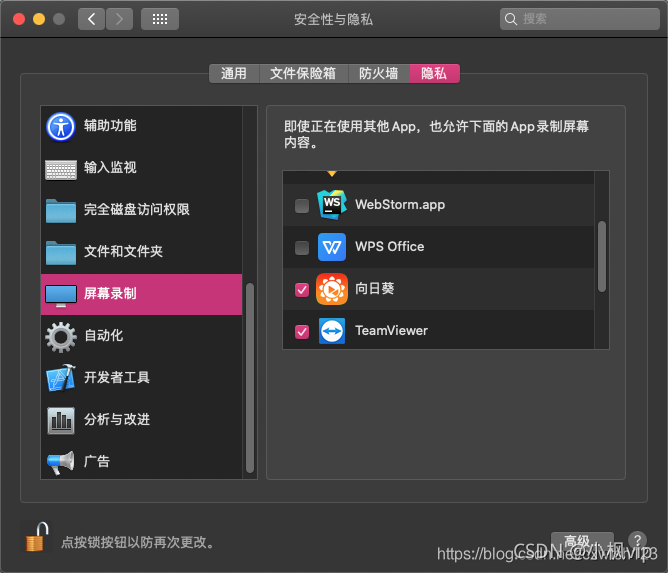
Task: Click the folder icon beside 完全磁盘访问权限
Action: pos(61,211)
